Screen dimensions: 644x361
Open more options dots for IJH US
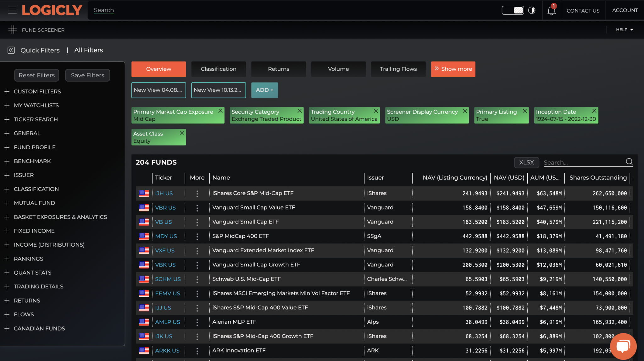197,194
